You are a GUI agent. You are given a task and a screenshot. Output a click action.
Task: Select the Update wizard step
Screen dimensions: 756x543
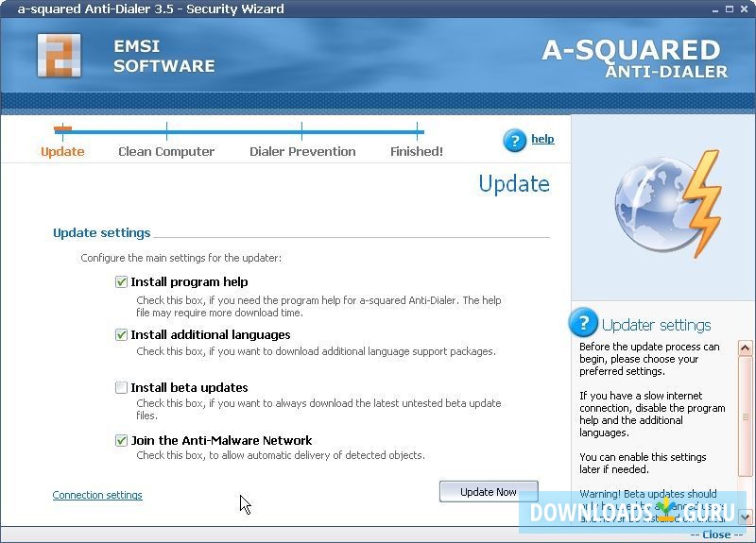coord(62,151)
